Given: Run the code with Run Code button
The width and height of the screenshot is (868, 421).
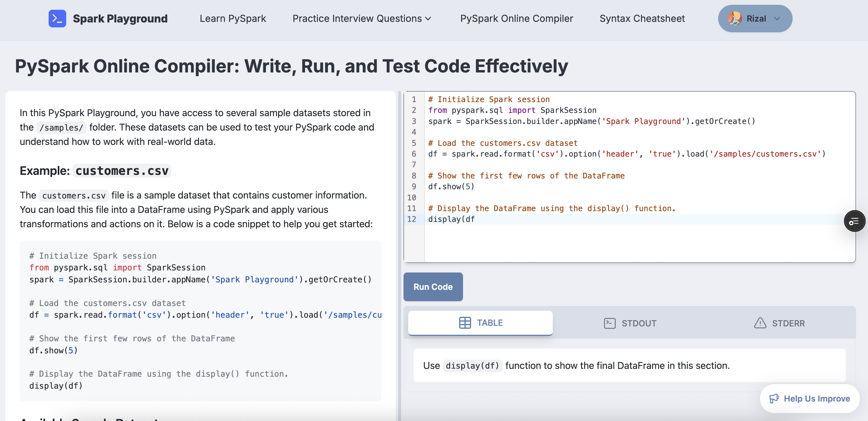Looking at the screenshot, I should tap(433, 287).
